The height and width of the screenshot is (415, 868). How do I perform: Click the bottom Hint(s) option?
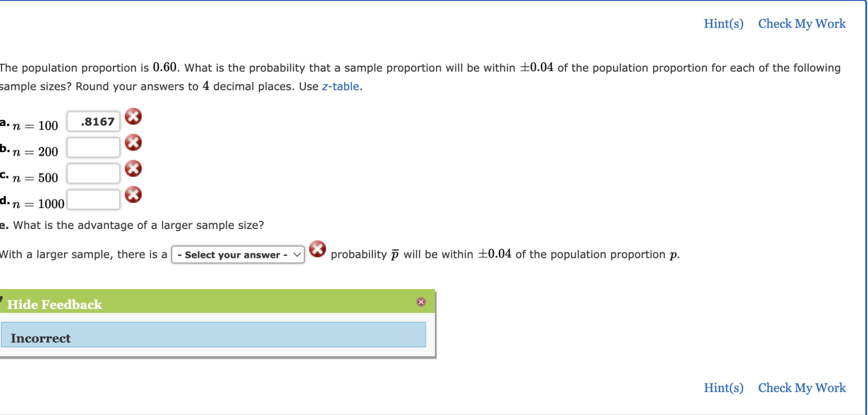click(x=723, y=387)
